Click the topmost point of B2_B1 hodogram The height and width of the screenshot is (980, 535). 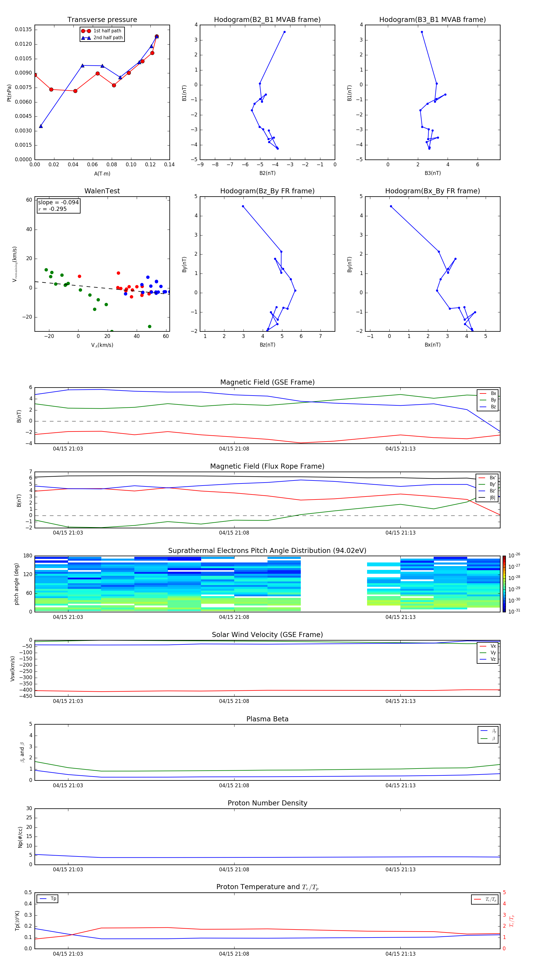284,32
